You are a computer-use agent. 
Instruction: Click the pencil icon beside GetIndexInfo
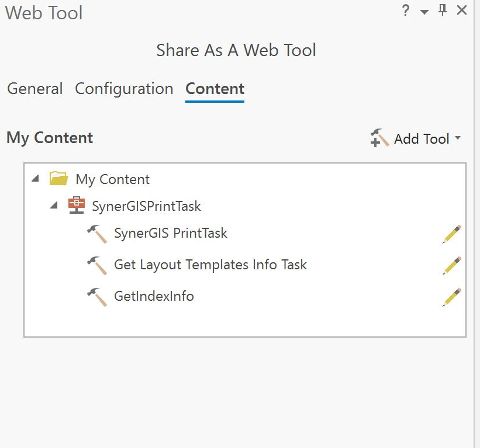pos(452,297)
